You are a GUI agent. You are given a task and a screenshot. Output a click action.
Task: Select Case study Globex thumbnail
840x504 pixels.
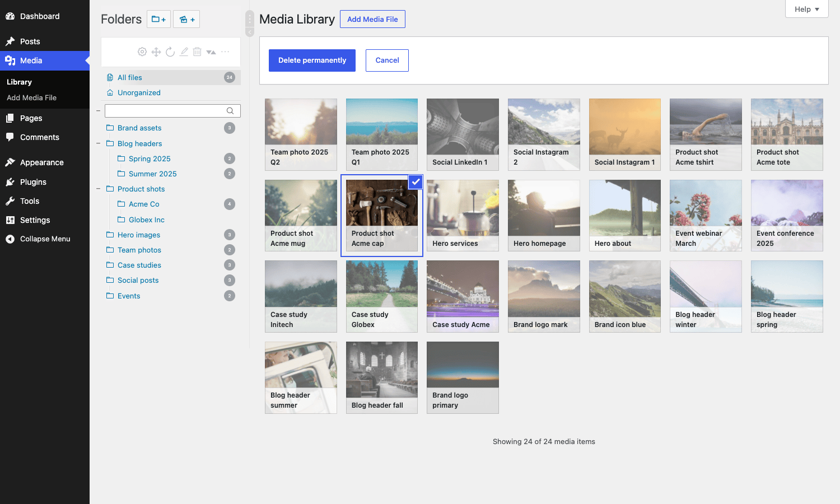(382, 296)
